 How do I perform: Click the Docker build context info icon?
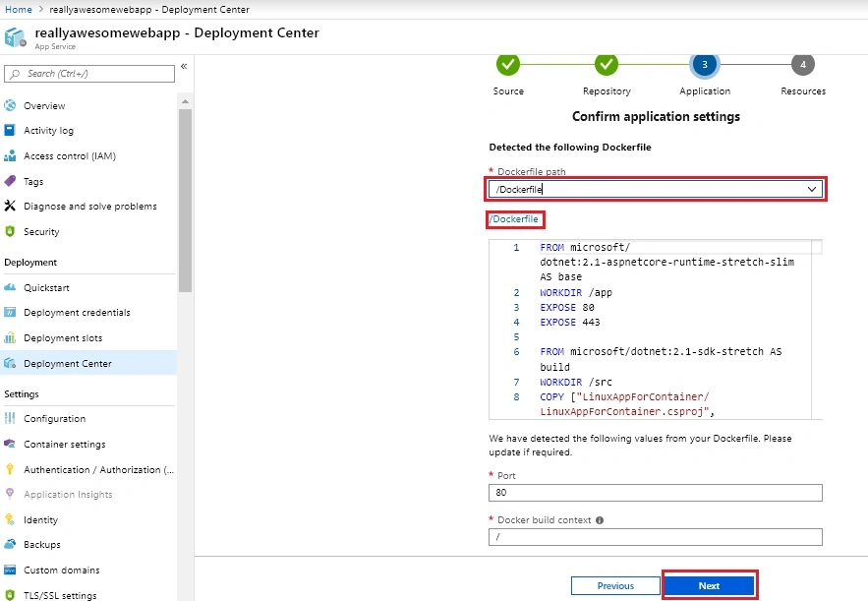600,520
